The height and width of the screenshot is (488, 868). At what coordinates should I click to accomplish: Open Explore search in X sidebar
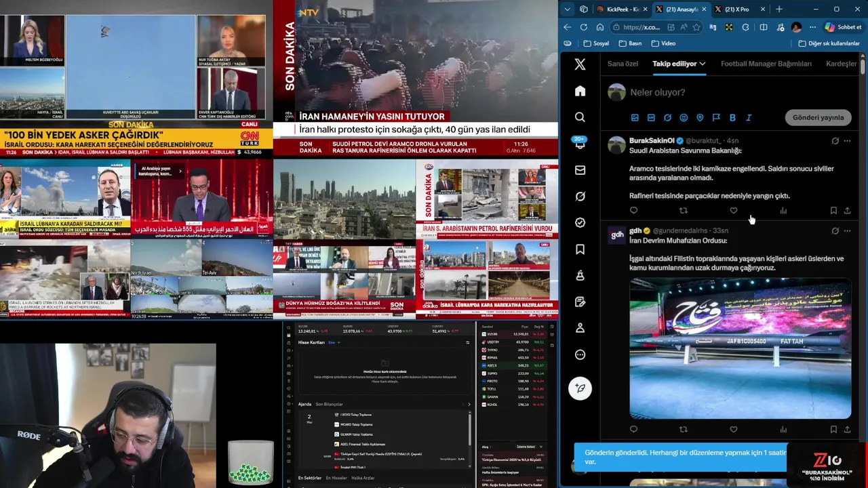(x=580, y=117)
